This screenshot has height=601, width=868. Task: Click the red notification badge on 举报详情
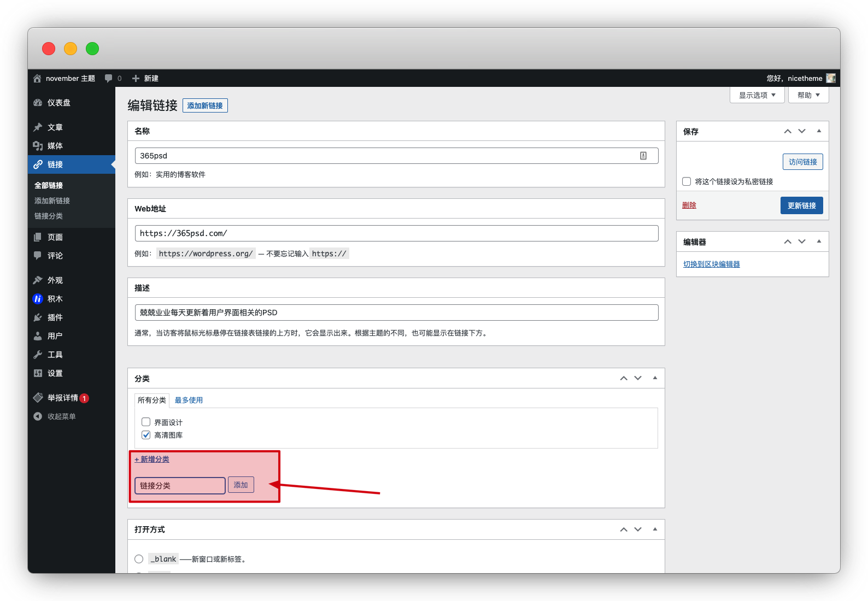pos(84,398)
